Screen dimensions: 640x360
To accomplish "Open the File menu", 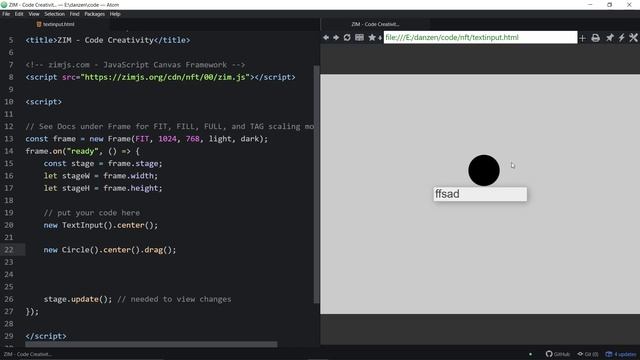I will 6,14.
